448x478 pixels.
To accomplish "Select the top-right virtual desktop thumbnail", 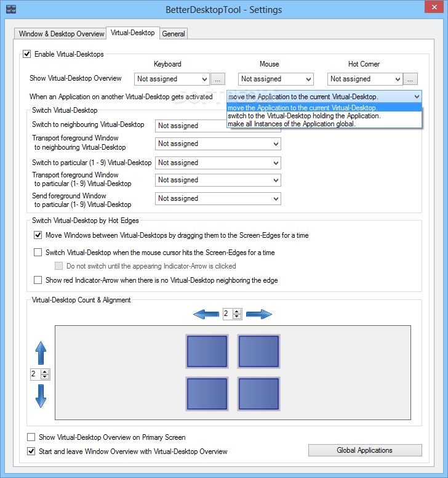I will [x=259, y=351].
